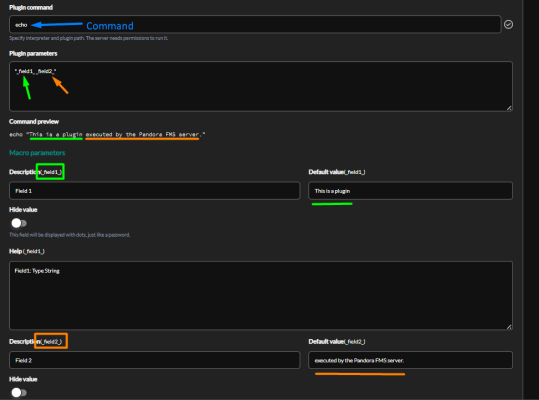The height and width of the screenshot is (400, 539).
Task: Click the Help (_field1_) label
Action: 26,251
